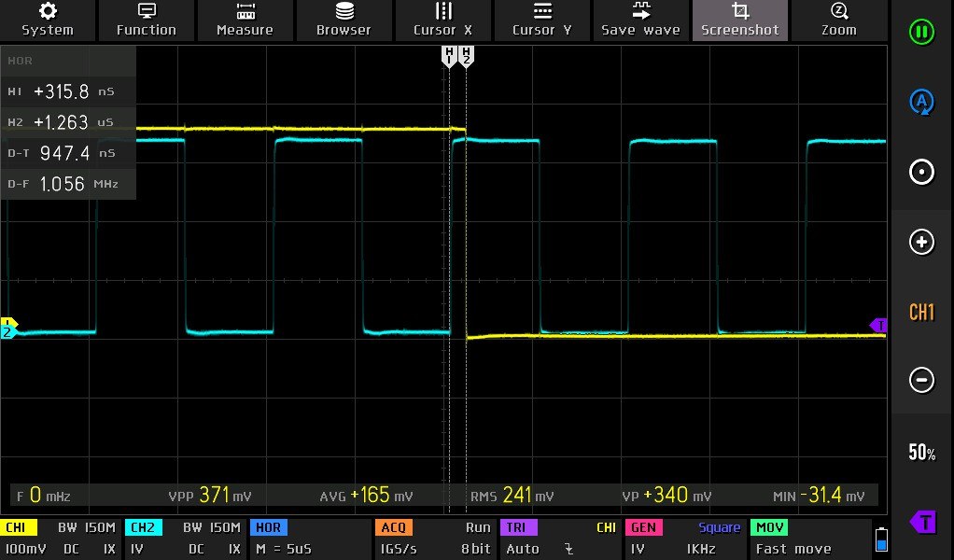Open the TRI trigger settings

pyautogui.click(x=518, y=527)
